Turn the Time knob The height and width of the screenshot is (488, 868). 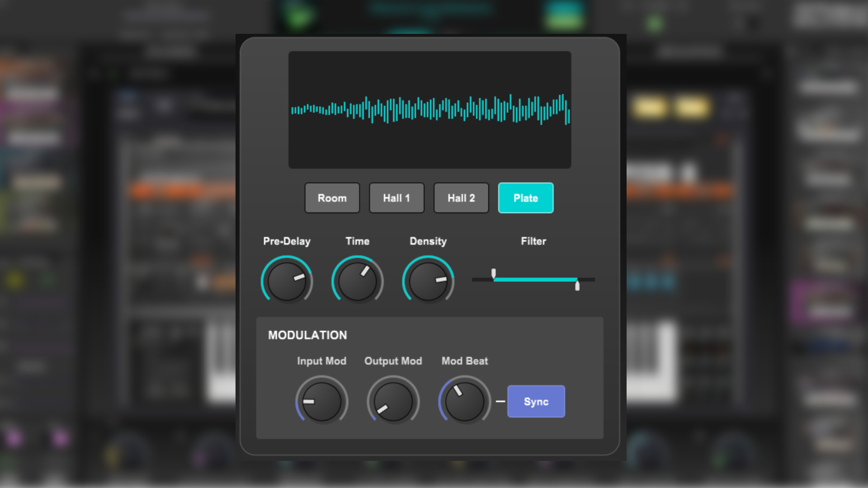(x=358, y=281)
